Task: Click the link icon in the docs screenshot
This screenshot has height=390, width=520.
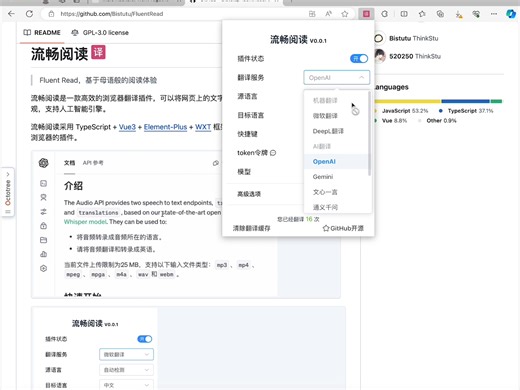Action: [x=216, y=163]
